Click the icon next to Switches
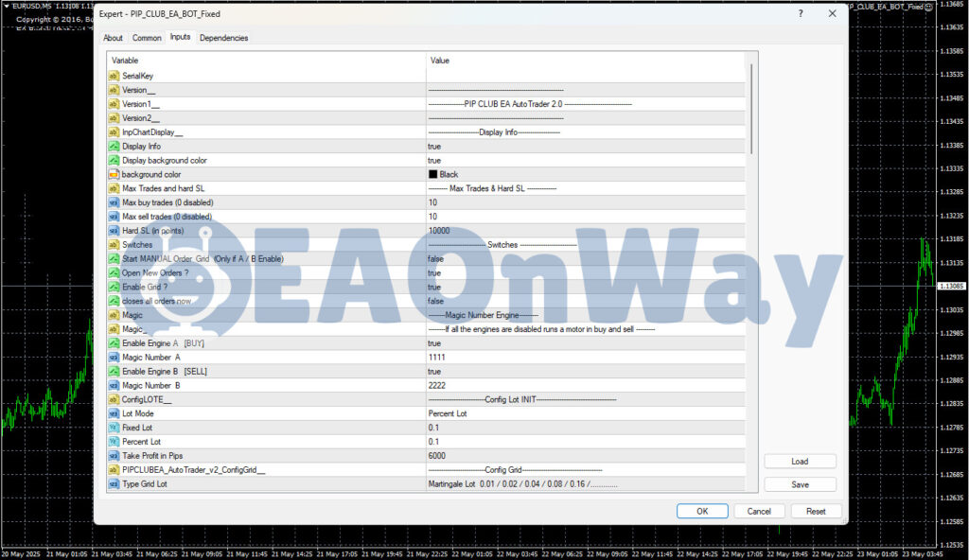This screenshot has width=969, height=560. (114, 245)
